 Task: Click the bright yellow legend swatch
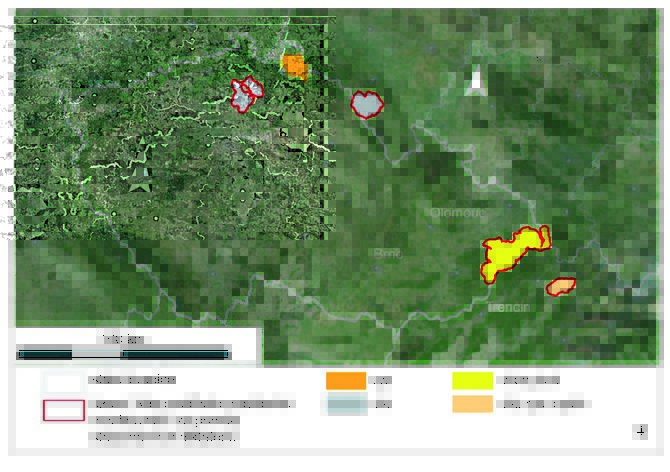(x=472, y=380)
